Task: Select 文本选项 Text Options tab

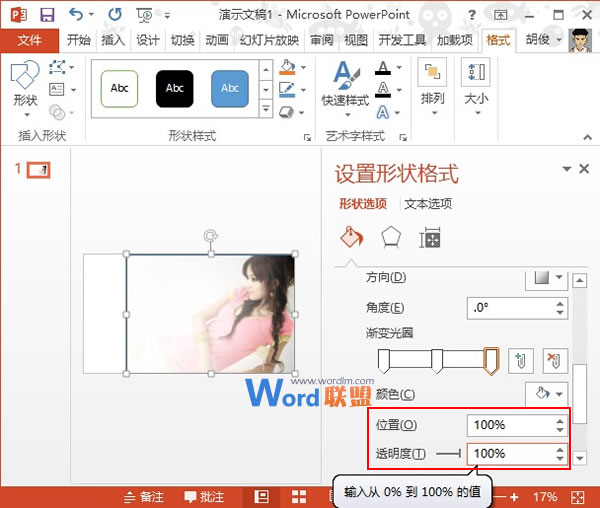Action: pyautogui.click(x=428, y=204)
